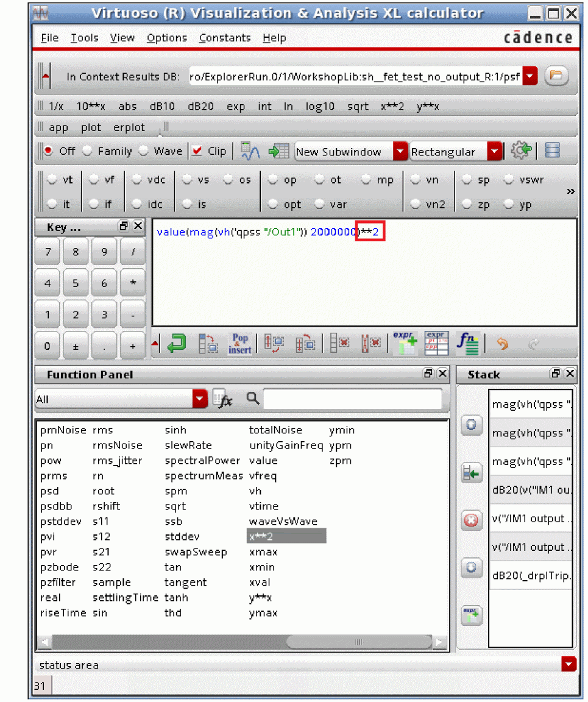Viewport: 588px width, 702px height.
Task: Click the Stack move-down arrow button
Action: (x=471, y=568)
